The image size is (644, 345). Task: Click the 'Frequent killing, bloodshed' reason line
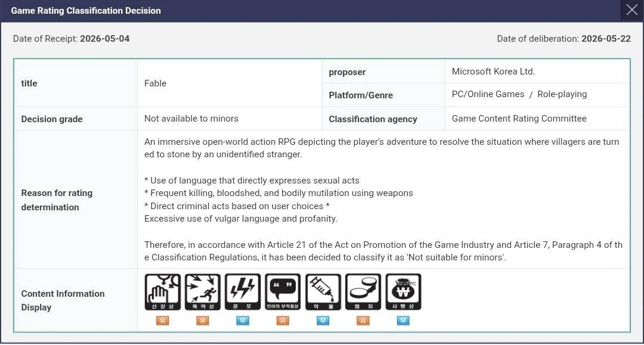point(278,193)
